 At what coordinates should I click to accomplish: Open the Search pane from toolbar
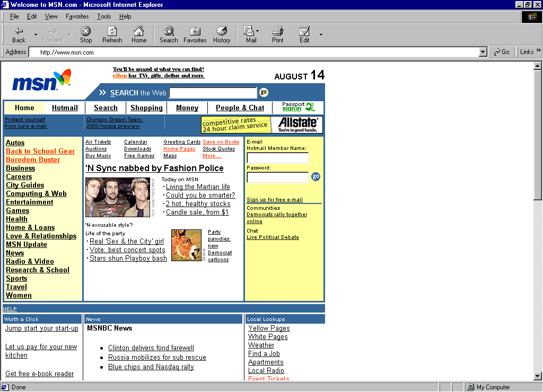[169, 35]
